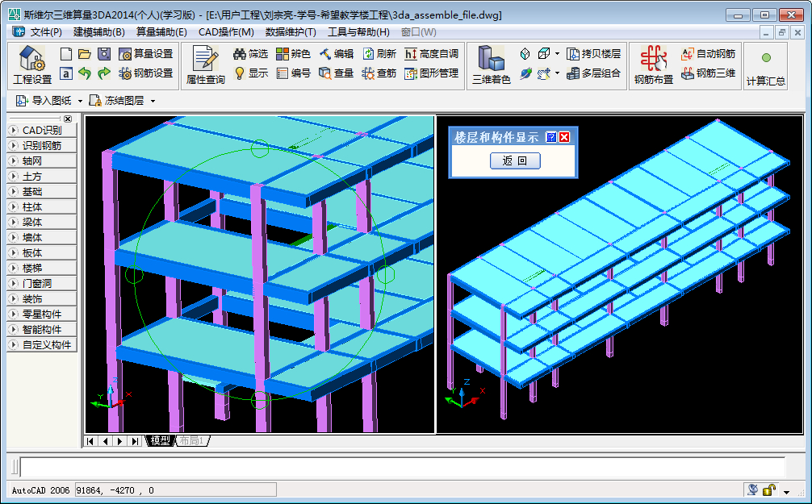812x504 pixels.
Task: Click the open folder icon
Action: [x=85, y=54]
